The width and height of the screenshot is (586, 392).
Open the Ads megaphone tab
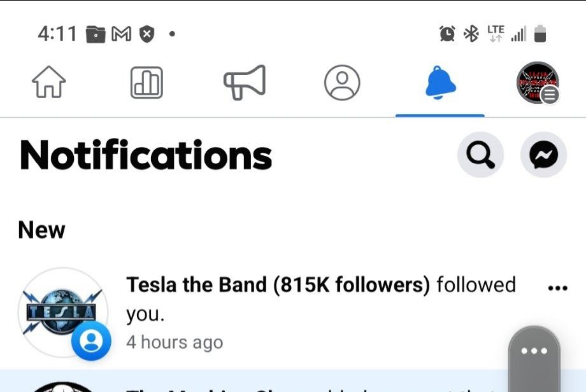[244, 83]
